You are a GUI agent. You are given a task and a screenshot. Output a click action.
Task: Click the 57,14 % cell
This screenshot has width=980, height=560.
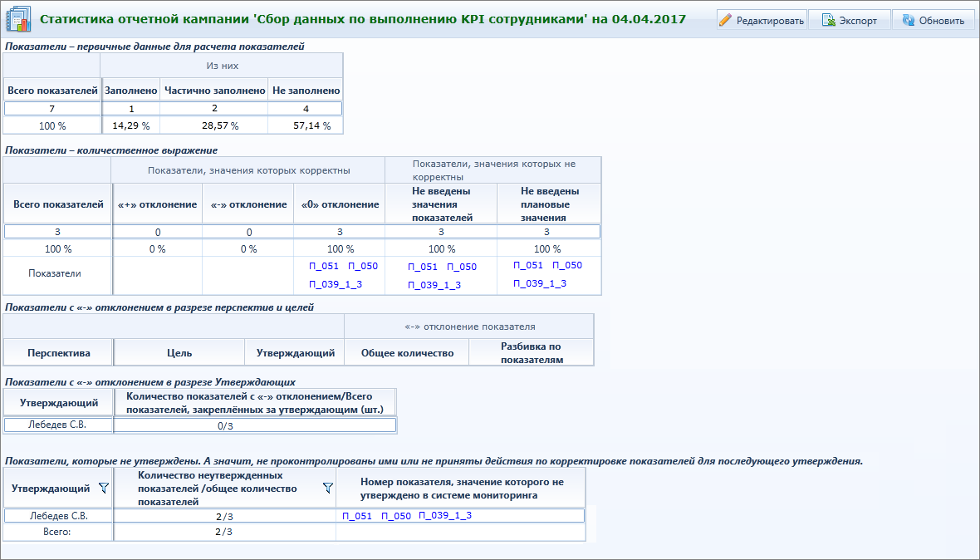pos(306,125)
